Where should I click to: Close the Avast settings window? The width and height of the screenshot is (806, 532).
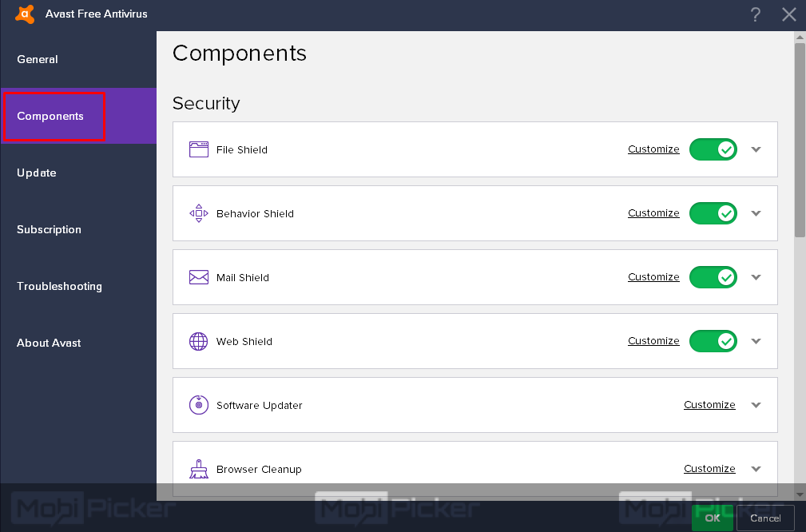pos(789,14)
